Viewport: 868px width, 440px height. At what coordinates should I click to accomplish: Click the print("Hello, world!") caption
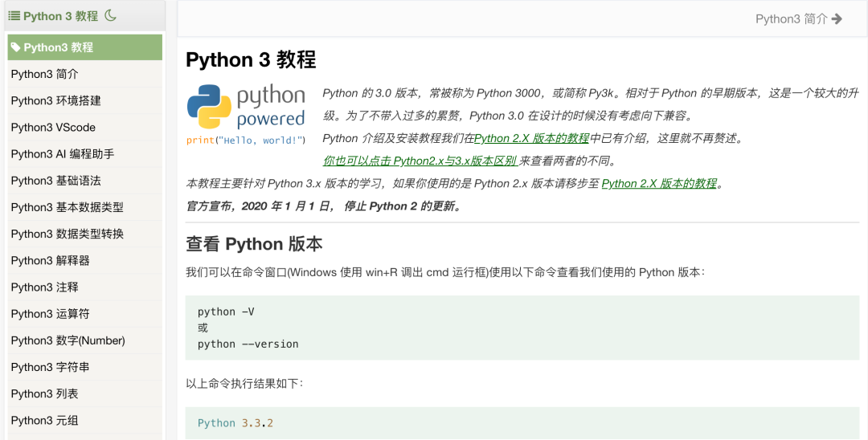pos(246,141)
